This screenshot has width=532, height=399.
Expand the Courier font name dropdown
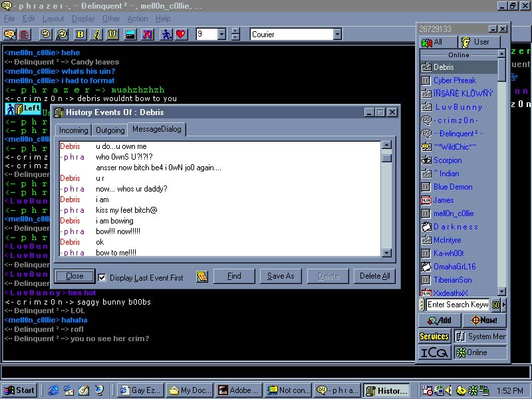pyautogui.click(x=337, y=35)
